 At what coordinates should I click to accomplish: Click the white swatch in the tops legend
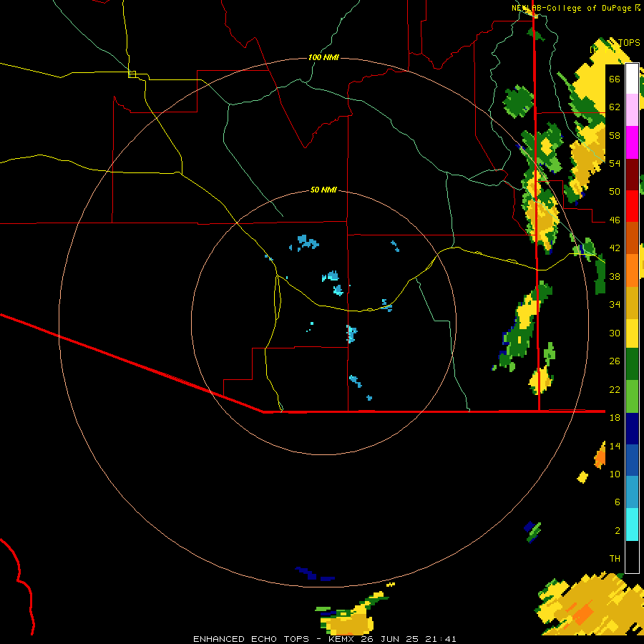[x=632, y=79]
